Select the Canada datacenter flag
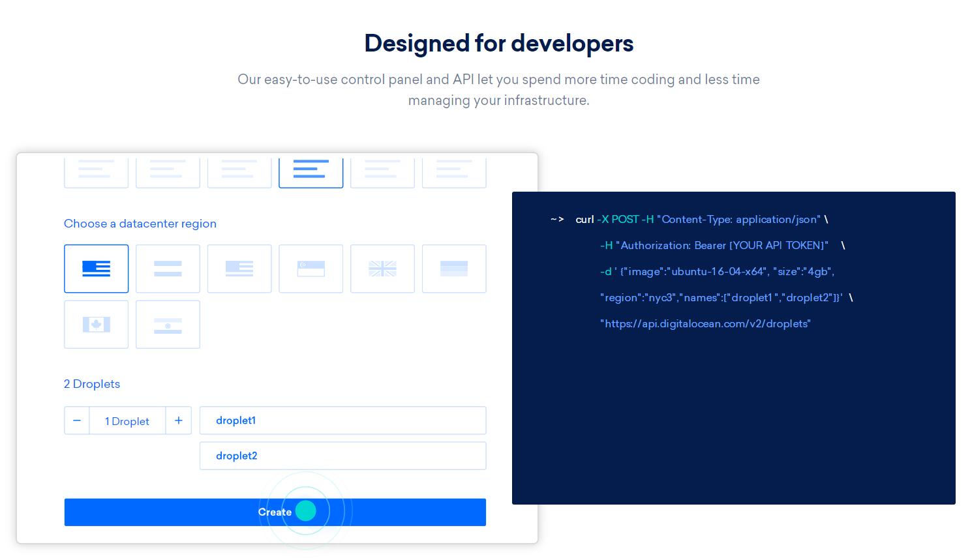 point(97,325)
